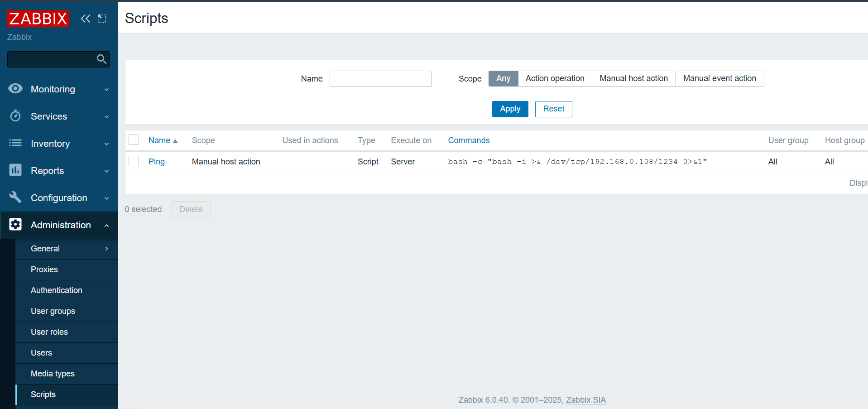Image resolution: width=868 pixels, height=409 pixels.
Task: Open the Zabbix SIA footer link
Action: [585, 400]
